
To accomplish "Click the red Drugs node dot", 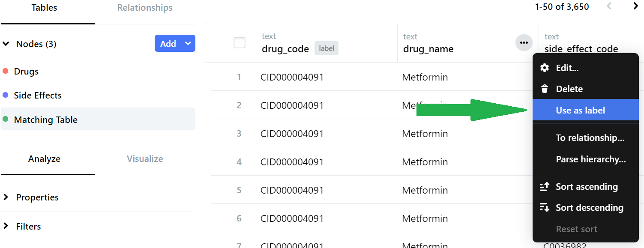I will tap(6, 71).
